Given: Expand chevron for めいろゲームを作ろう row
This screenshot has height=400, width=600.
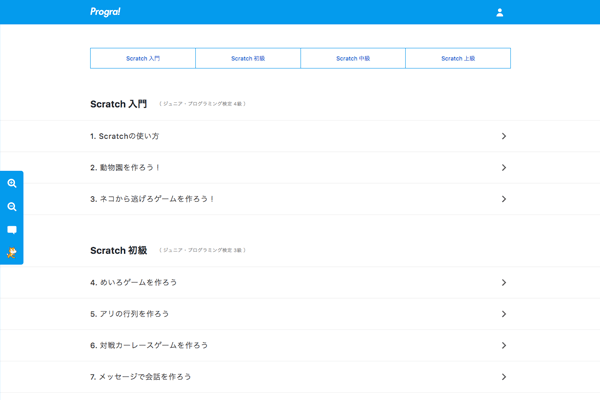Looking at the screenshot, I should 504,282.
